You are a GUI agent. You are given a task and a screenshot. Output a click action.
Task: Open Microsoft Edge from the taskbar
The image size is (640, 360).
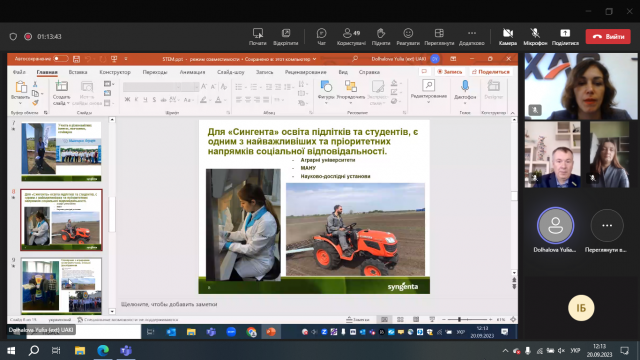103,351
